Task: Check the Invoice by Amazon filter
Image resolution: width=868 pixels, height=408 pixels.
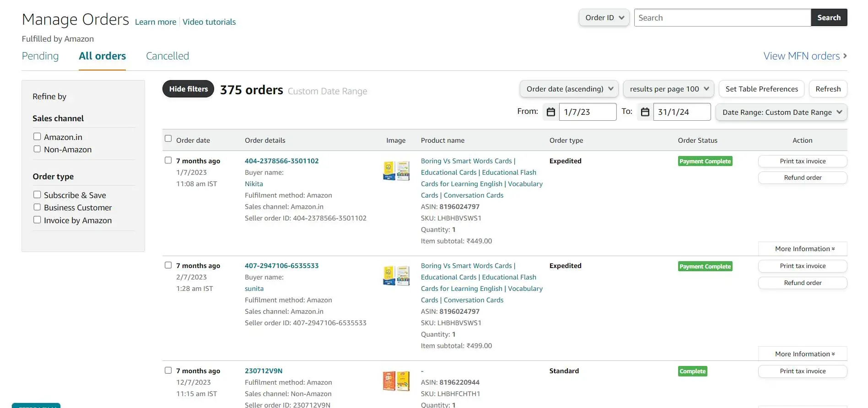Action: (x=37, y=220)
